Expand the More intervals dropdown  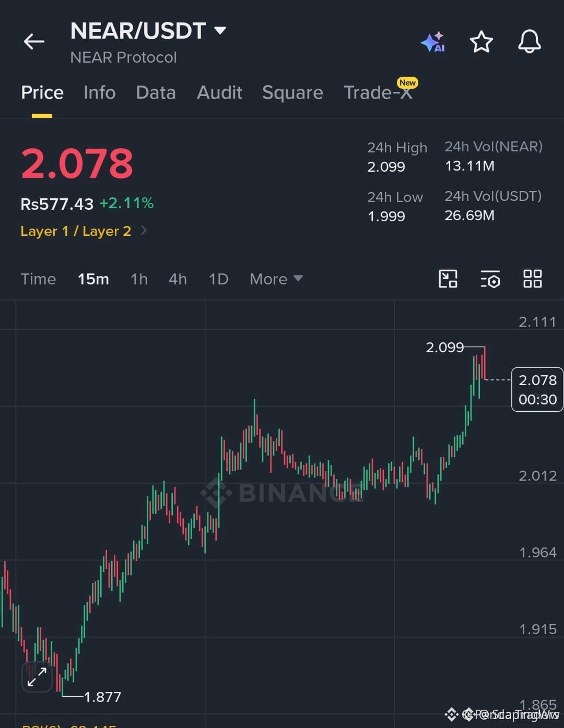(x=276, y=279)
